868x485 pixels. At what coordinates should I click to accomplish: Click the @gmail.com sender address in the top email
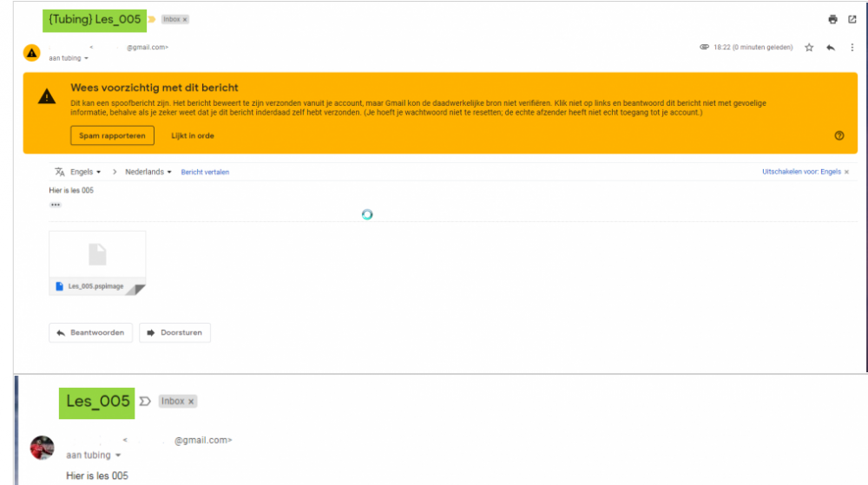click(148, 48)
